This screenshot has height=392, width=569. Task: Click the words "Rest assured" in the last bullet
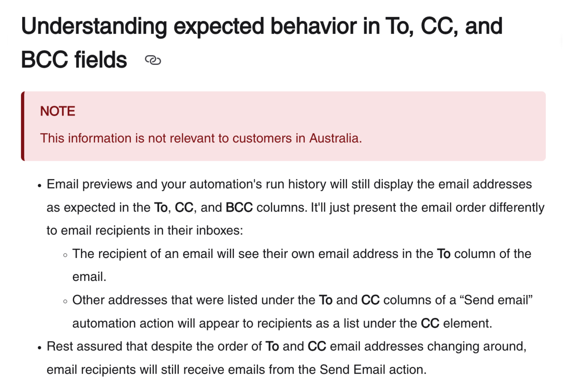point(84,346)
